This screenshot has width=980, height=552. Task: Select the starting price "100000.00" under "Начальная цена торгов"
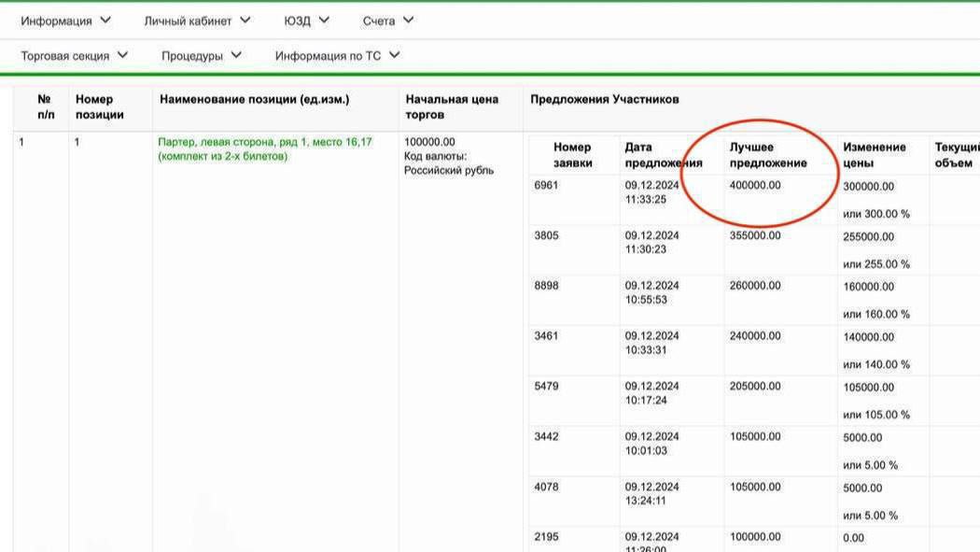point(429,143)
